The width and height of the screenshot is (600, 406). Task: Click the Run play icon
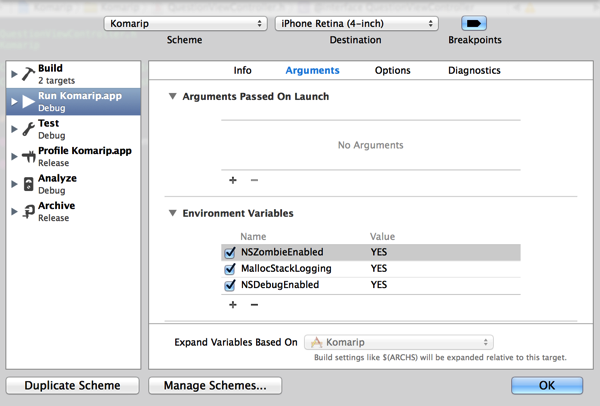(28, 102)
